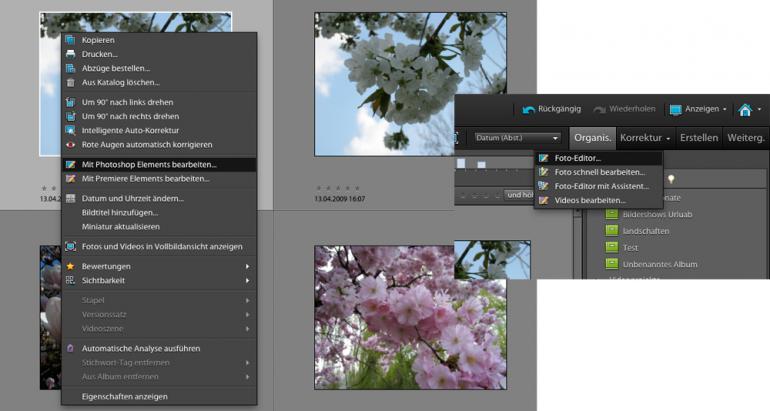Switch to the Organis. tab
The image size is (770, 411).
(592, 137)
